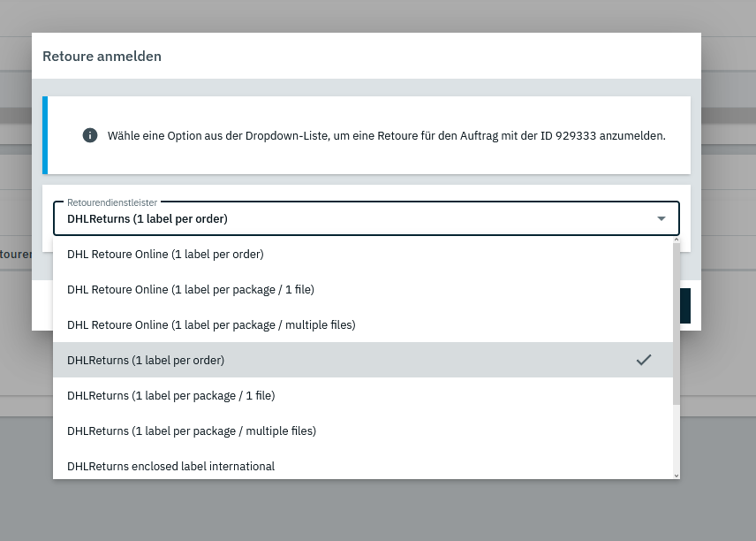Select DHLReturns enclosed label international
The height and width of the screenshot is (541, 756).
point(170,466)
